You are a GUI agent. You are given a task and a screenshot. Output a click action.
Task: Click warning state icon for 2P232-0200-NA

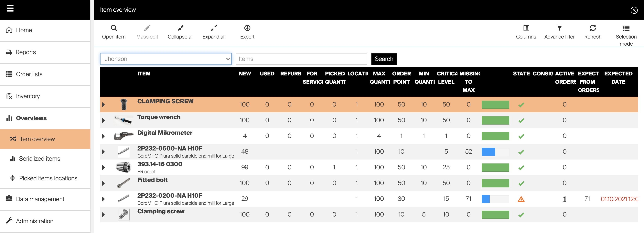[521, 199]
